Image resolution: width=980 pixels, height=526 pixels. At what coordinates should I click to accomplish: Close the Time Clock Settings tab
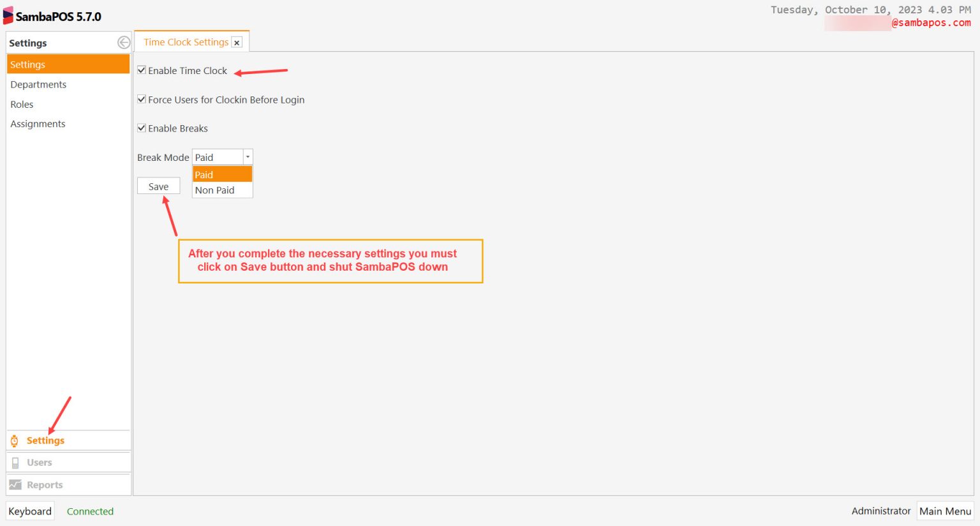(x=237, y=42)
